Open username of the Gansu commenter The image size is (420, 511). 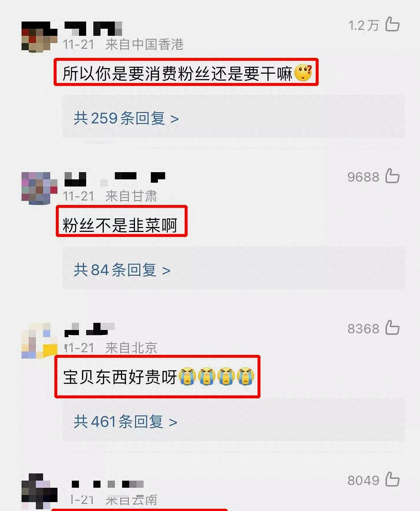(x=115, y=179)
